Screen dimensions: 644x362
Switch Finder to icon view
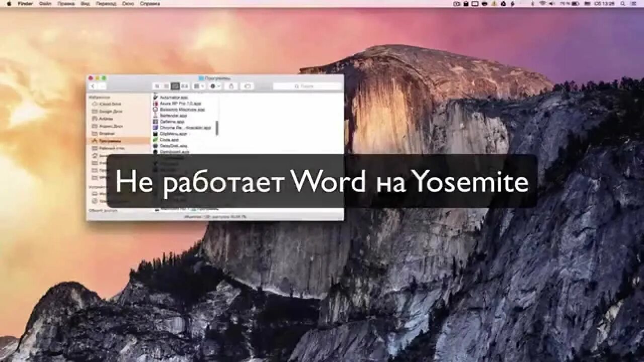click(x=157, y=86)
